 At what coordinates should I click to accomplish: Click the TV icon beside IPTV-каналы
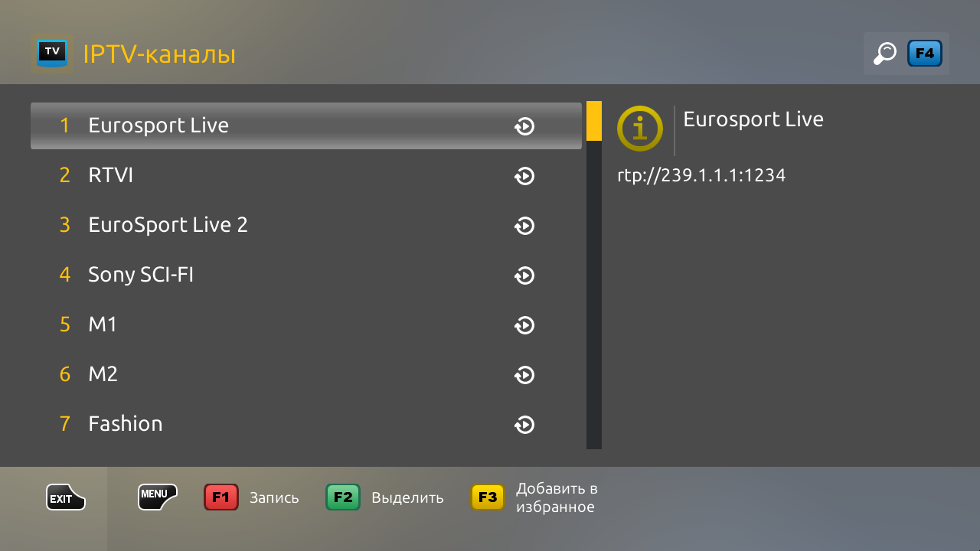pos(52,54)
